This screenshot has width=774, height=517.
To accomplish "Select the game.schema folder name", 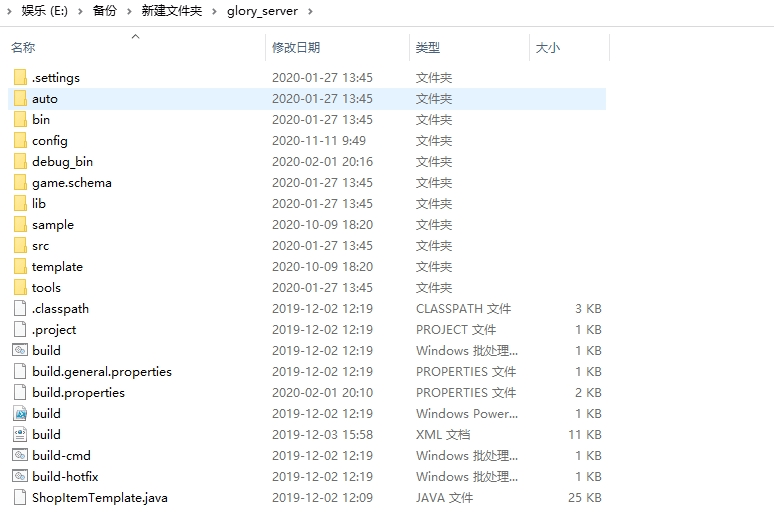I will click(x=72, y=183).
